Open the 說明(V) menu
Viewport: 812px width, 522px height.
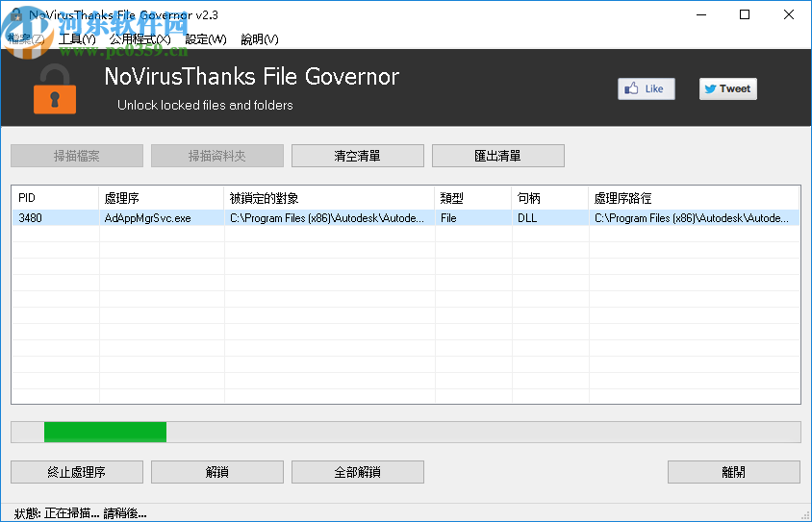260,38
